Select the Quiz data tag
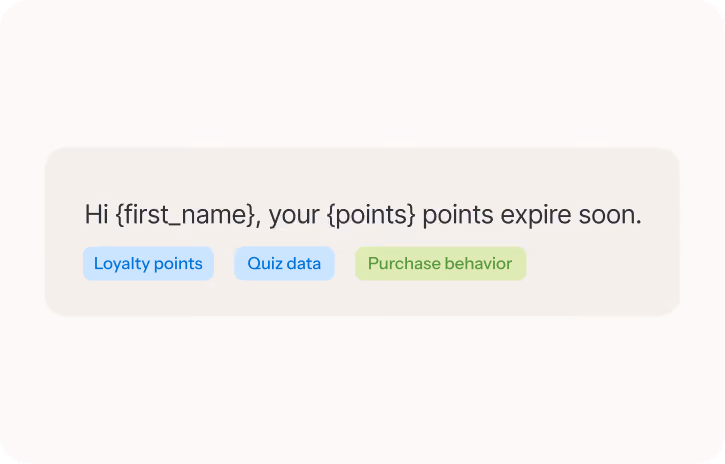The width and height of the screenshot is (725, 464). pyautogui.click(x=284, y=263)
